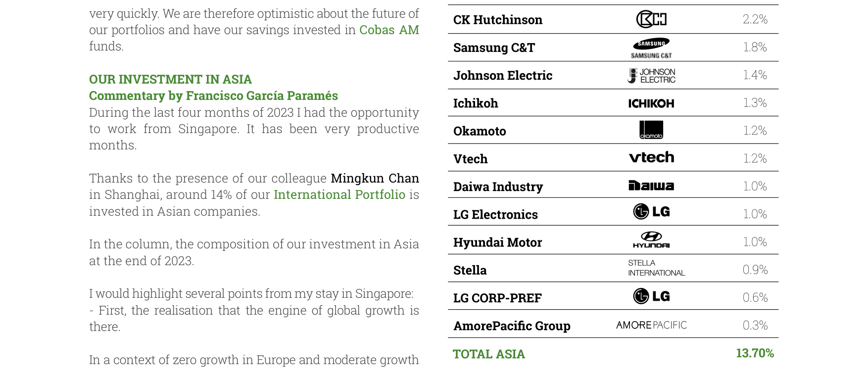This screenshot has width=868, height=374.
Task: Select the Vtech logo
Action: (x=651, y=157)
